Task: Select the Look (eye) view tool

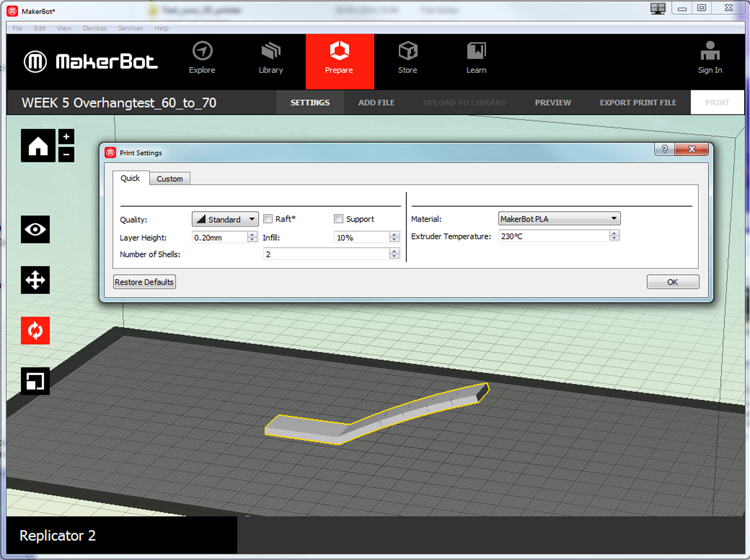Action: pyautogui.click(x=35, y=230)
